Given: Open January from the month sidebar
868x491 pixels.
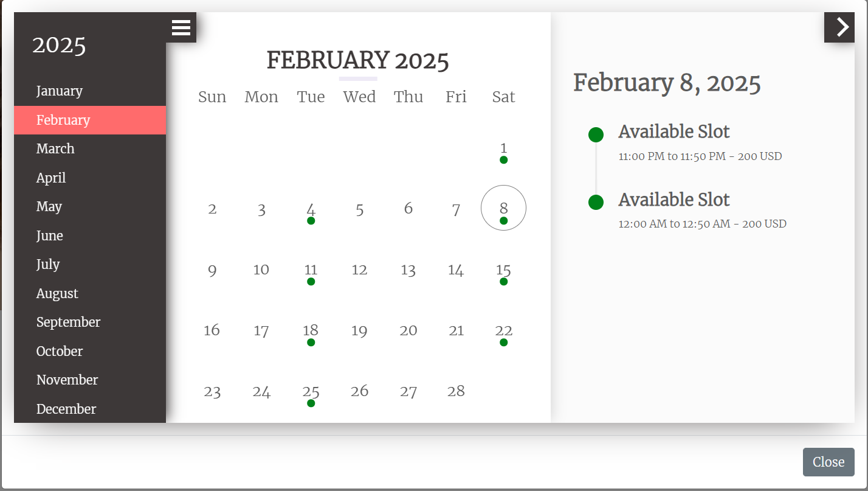Looking at the screenshot, I should (60, 91).
